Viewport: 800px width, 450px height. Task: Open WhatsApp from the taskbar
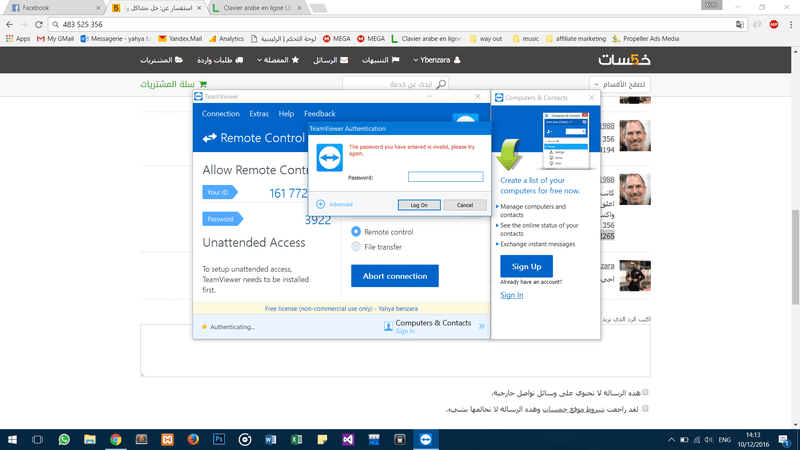64,439
